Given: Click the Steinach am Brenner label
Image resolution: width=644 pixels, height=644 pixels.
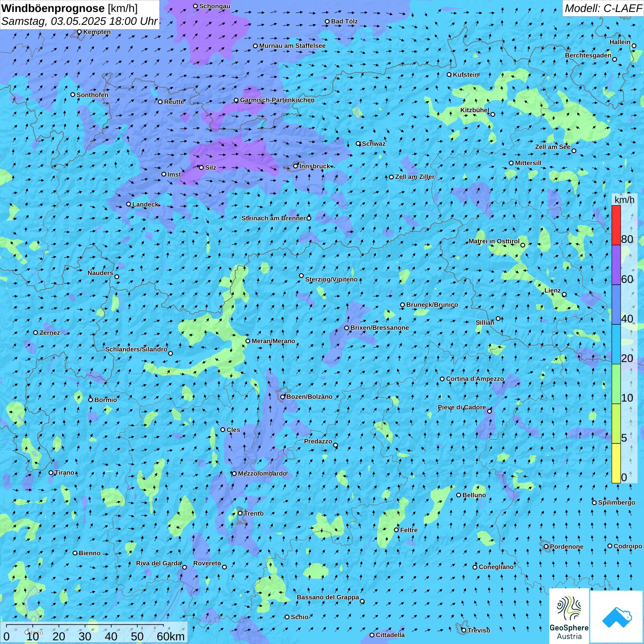Looking at the screenshot, I should (x=274, y=218).
